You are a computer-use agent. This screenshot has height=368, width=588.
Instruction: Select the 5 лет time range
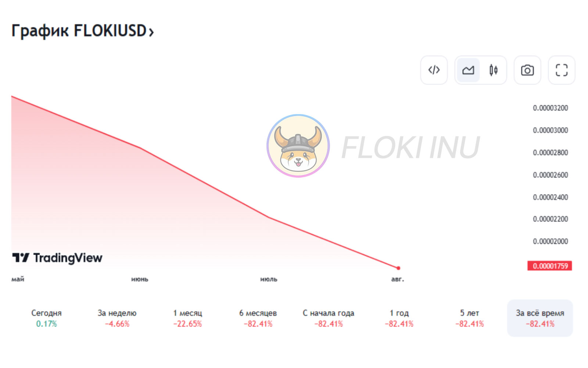pyautogui.click(x=470, y=318)
